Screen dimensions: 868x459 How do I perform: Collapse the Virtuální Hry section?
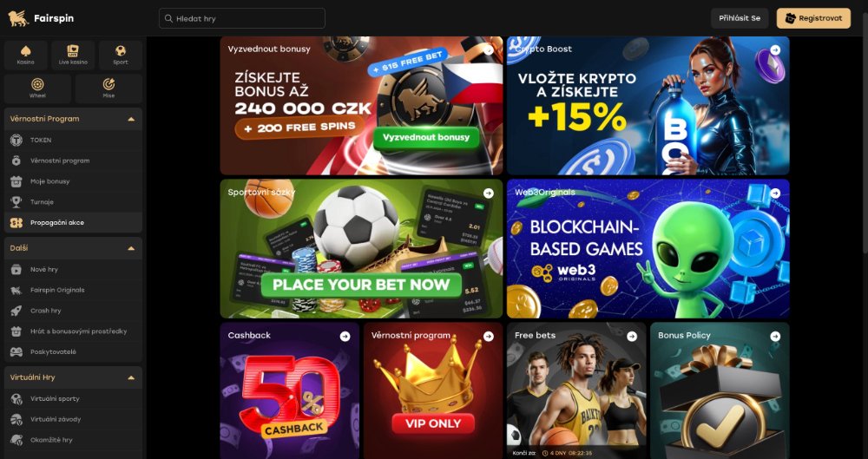coord(131,377)
